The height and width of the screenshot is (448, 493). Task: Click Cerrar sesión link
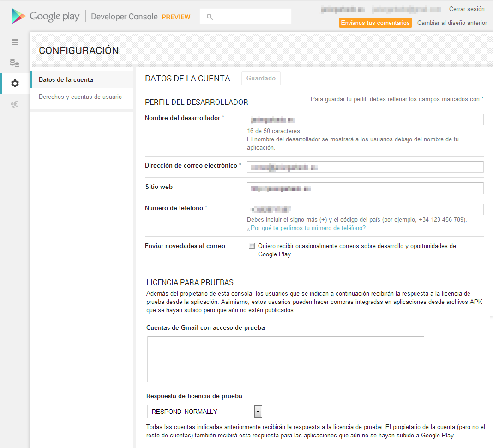467,9
